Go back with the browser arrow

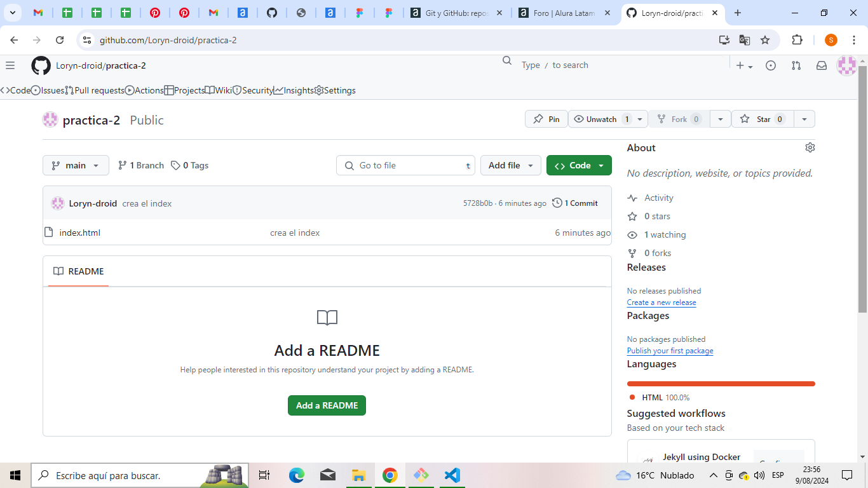(14, 40)
